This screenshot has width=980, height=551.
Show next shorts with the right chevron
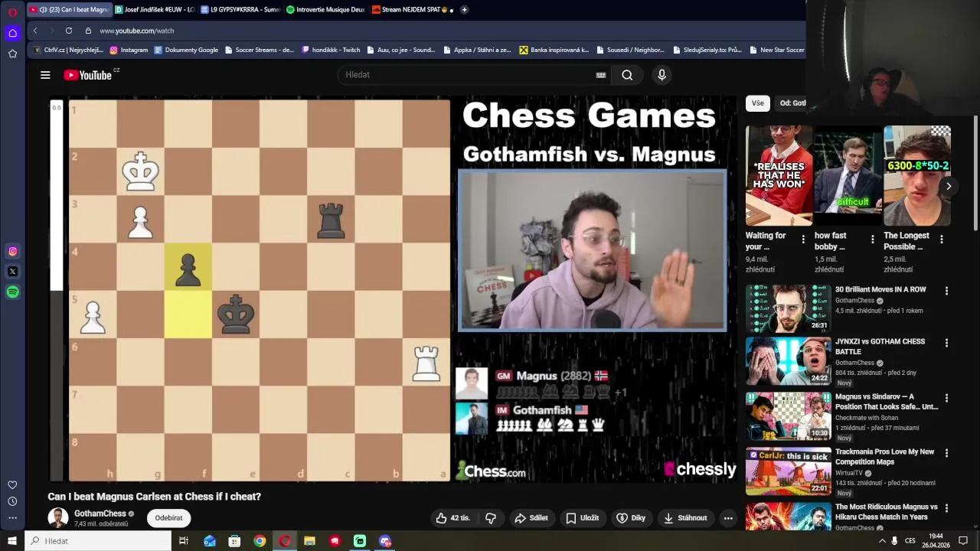pos(949,186)
